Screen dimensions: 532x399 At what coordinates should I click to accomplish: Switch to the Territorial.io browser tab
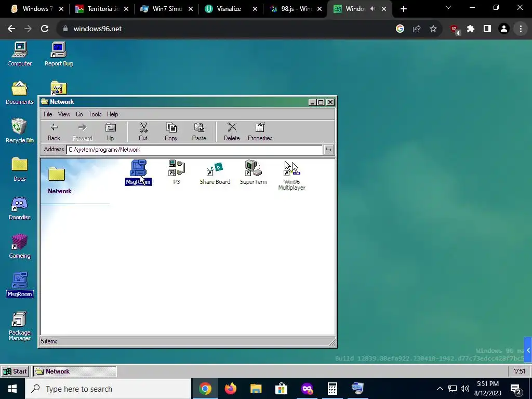click(x=102, y=9)
